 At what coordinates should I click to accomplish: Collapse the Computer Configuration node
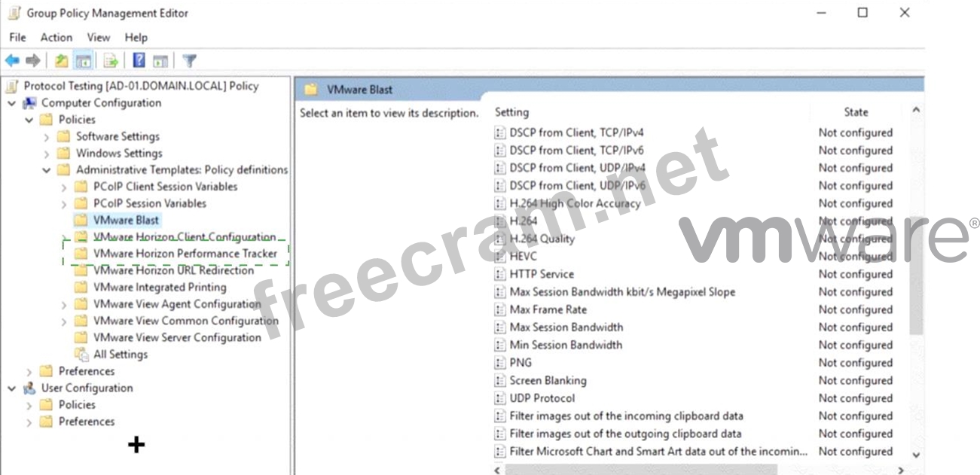point(11,103)
